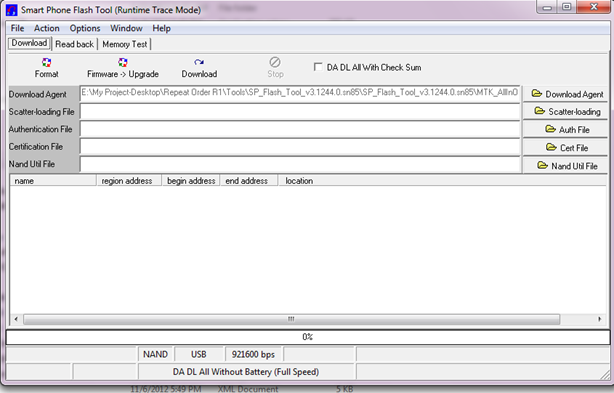Screen dimensions: 614x393
Task: Open the File menu
Action: click(x=17, y=28)
